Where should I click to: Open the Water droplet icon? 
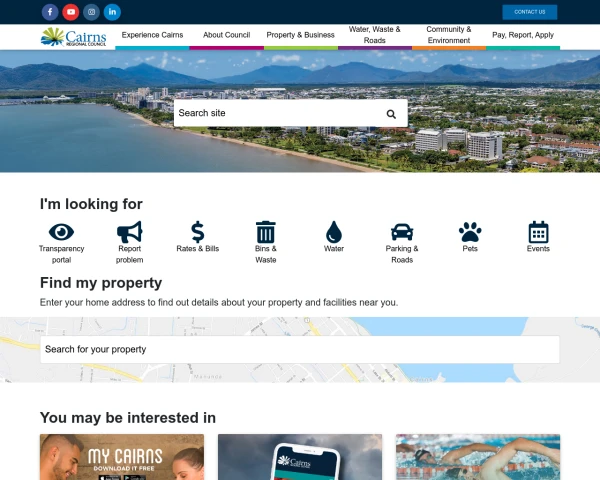coord(334,232)
